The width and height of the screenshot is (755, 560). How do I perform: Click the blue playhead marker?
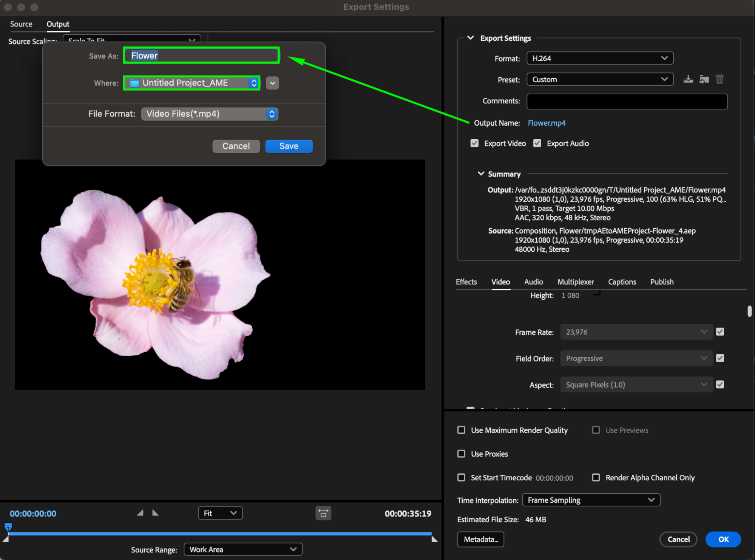coord(8,526)
